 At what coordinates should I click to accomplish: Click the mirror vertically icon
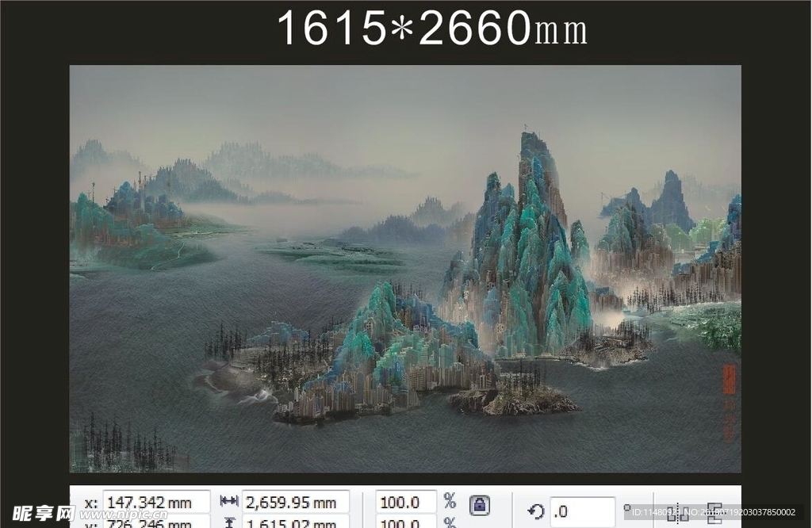(x=714, y=512)
